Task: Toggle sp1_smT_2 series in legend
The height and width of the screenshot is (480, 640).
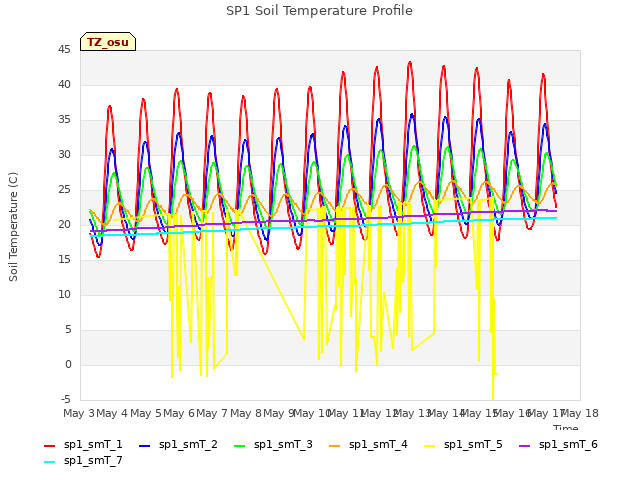Action: (178, 444)
